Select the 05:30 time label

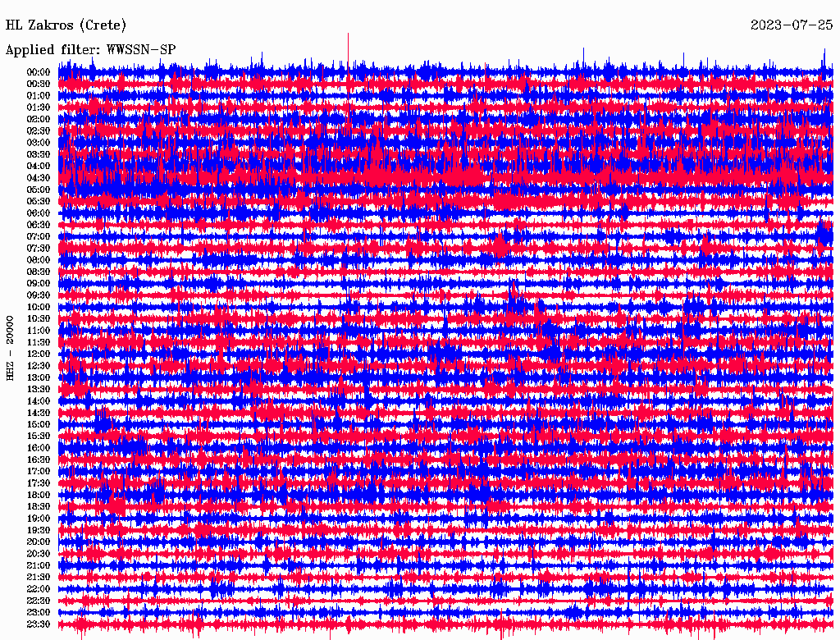(39, 202)
